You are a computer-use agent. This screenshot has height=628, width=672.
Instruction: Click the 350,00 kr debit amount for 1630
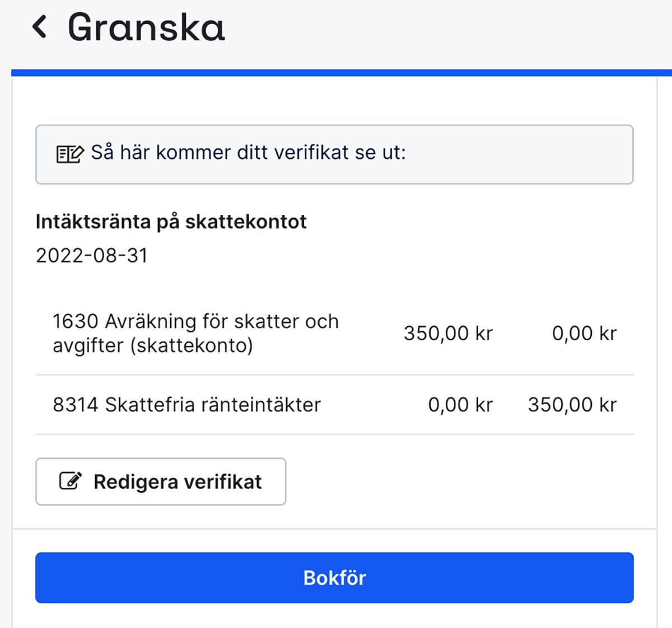tap(448, 333)
